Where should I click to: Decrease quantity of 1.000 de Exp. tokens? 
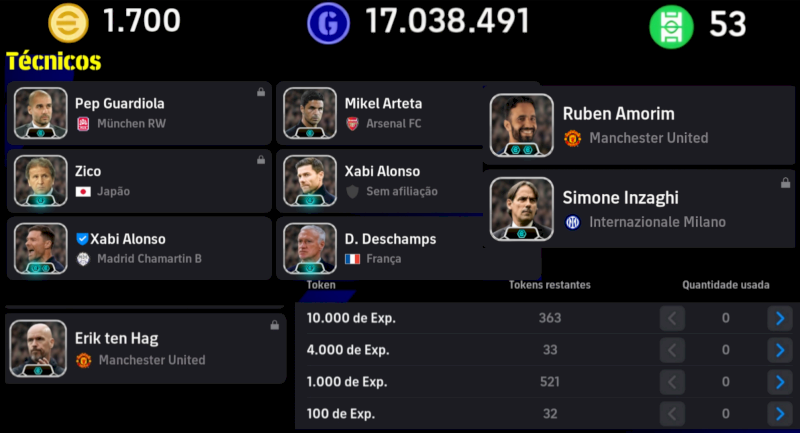click(x=673, y=382)
